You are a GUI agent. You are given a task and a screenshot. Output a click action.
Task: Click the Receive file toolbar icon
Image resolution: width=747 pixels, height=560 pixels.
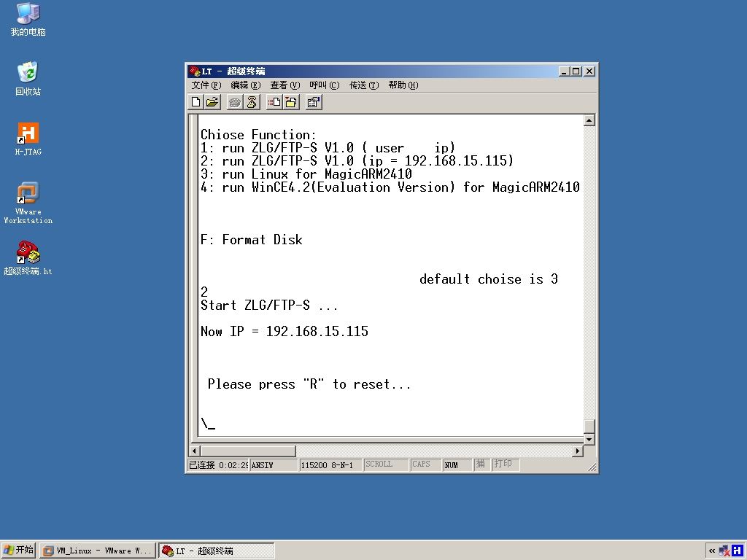[291, 102]
